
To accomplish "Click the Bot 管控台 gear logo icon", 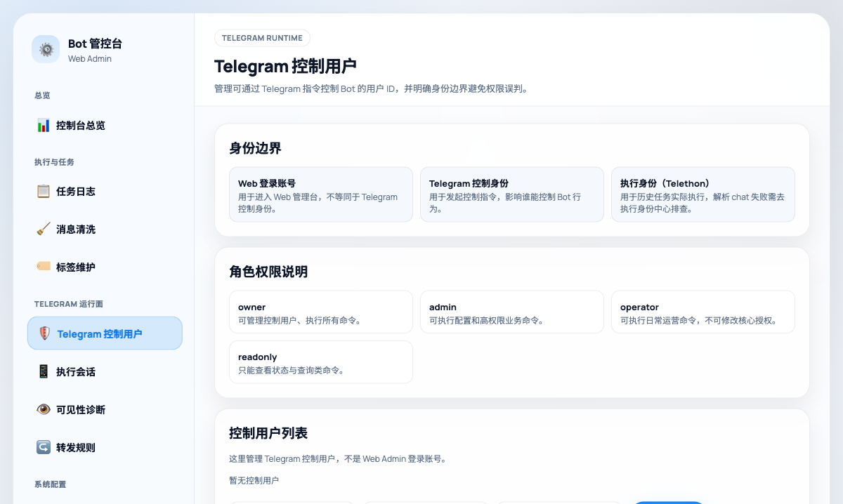I will pyautogui.click(x=46, y=49).
